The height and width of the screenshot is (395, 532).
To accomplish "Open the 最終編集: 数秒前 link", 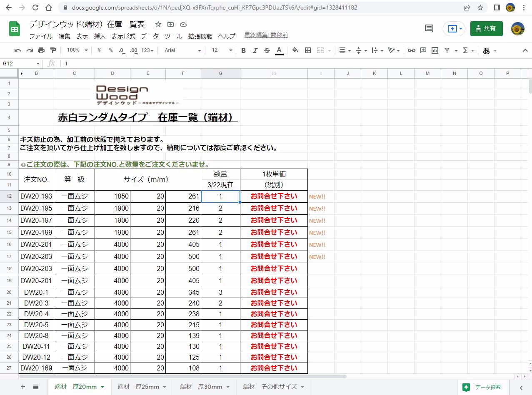I will tap(266, 35).
